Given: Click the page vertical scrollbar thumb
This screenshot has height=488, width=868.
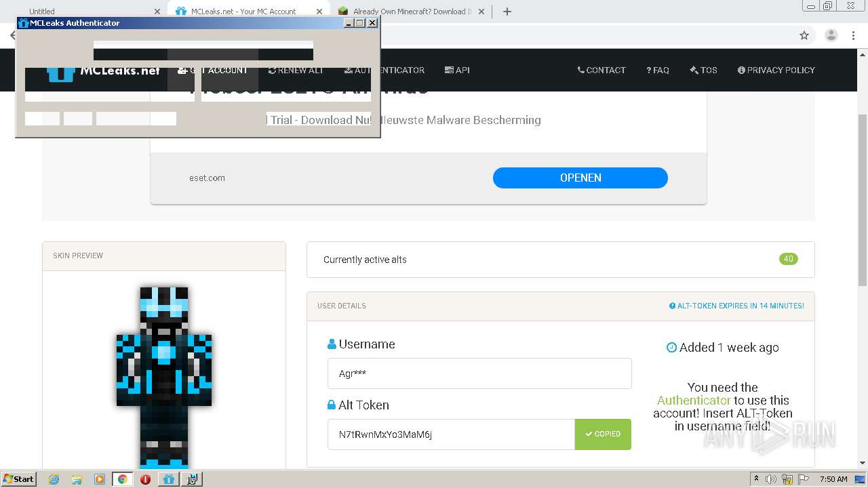Looking at the screenshot, I should (x=863, y=200).
